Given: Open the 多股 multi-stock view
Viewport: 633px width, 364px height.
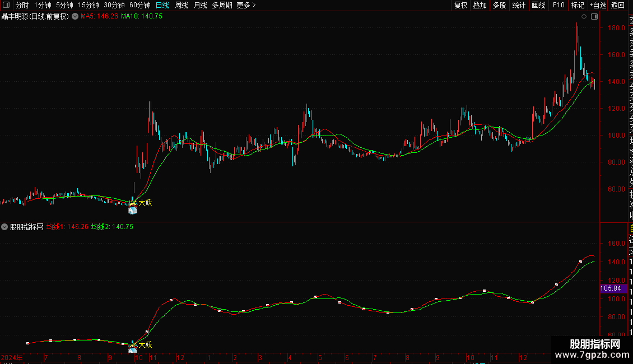Looking at the screenshot, I should tap(499, 5).
